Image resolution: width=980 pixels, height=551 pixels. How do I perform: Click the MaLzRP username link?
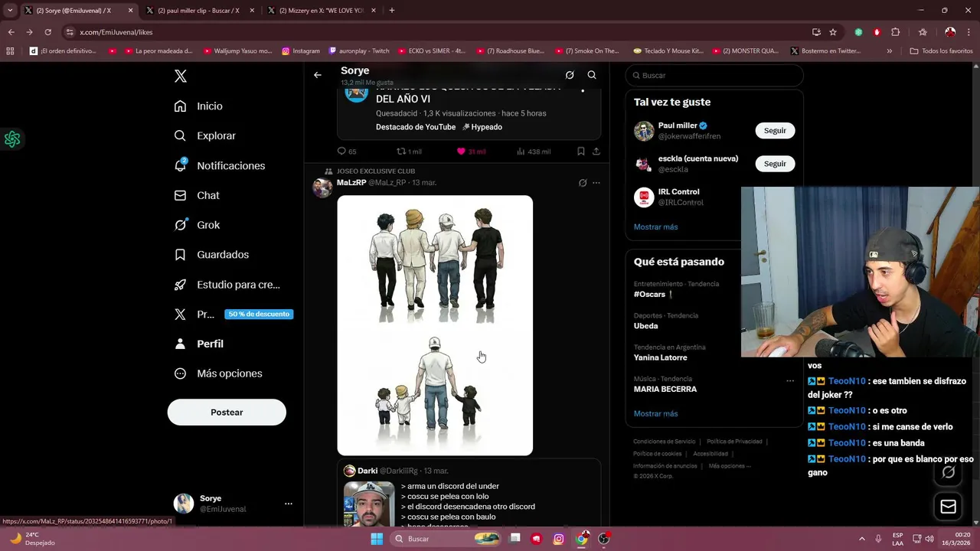(351, 183)
